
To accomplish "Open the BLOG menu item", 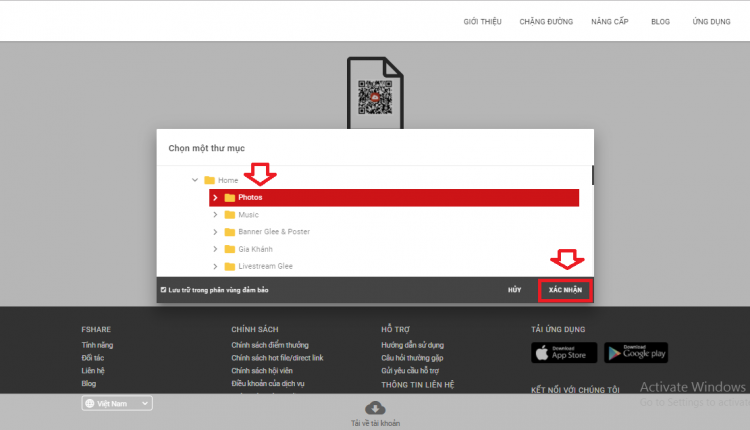I will point(660,22).
